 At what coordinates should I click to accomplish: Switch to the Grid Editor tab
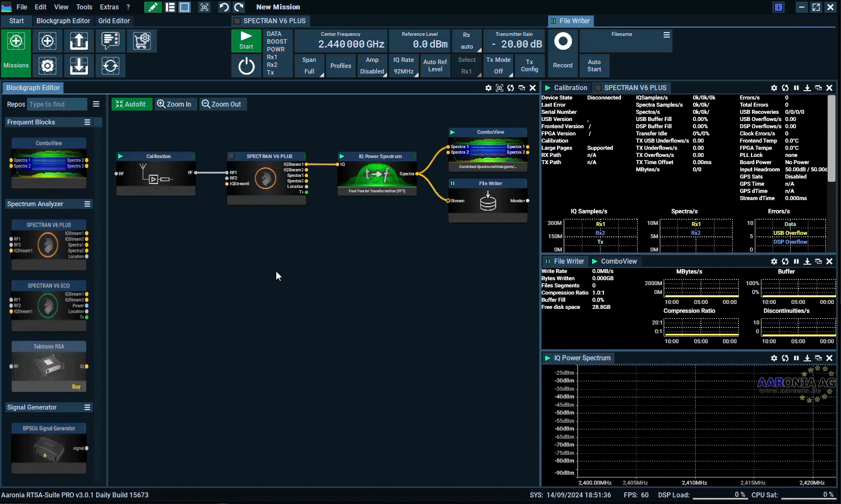point(114,21)
